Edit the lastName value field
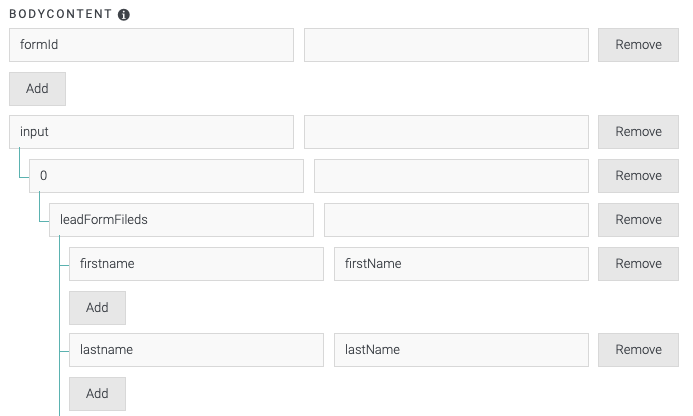The width and height of the screenshot is (693, 416). coord(461,350)
